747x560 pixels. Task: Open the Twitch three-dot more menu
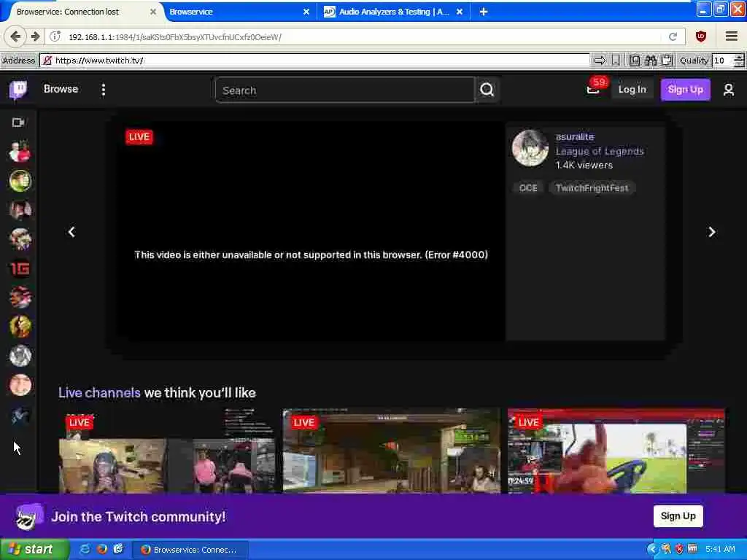[x=104, y=90]
